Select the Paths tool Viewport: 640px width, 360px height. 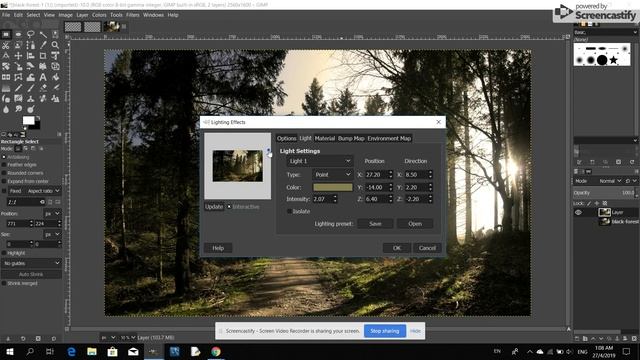[x=31, y=45]
